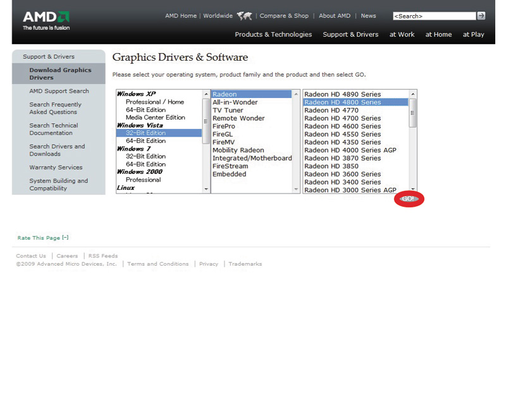Screen dimensions: 506x420
Task: Open Search Frequently Asked Questions
Action: click(55, 108)
